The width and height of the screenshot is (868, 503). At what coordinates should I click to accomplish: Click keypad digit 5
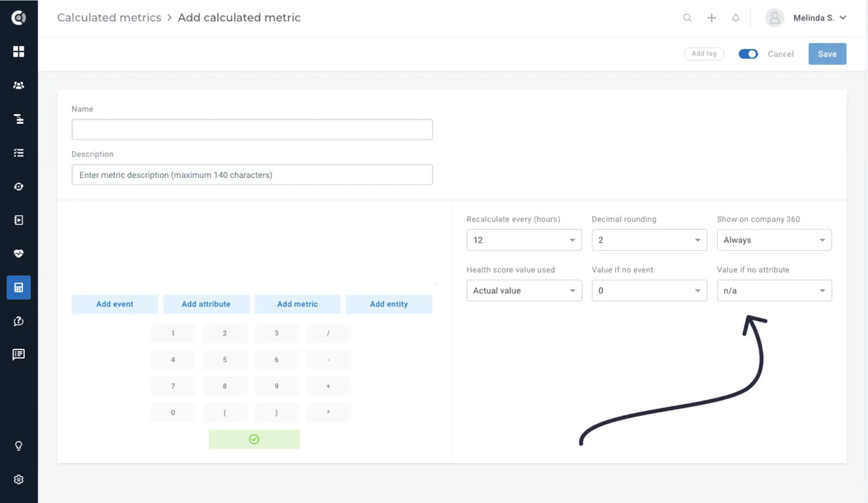pyautogui.click(x=225, y=360)
